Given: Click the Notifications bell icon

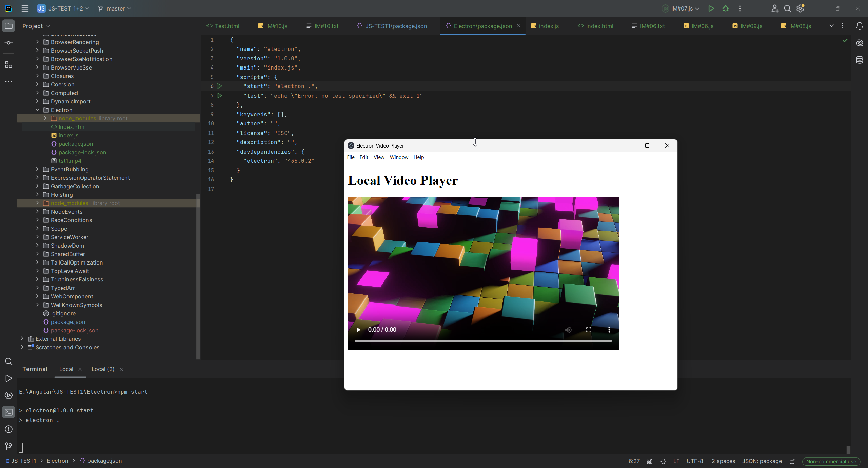Looking at the screenshot, I should click(x=859, y=26).
